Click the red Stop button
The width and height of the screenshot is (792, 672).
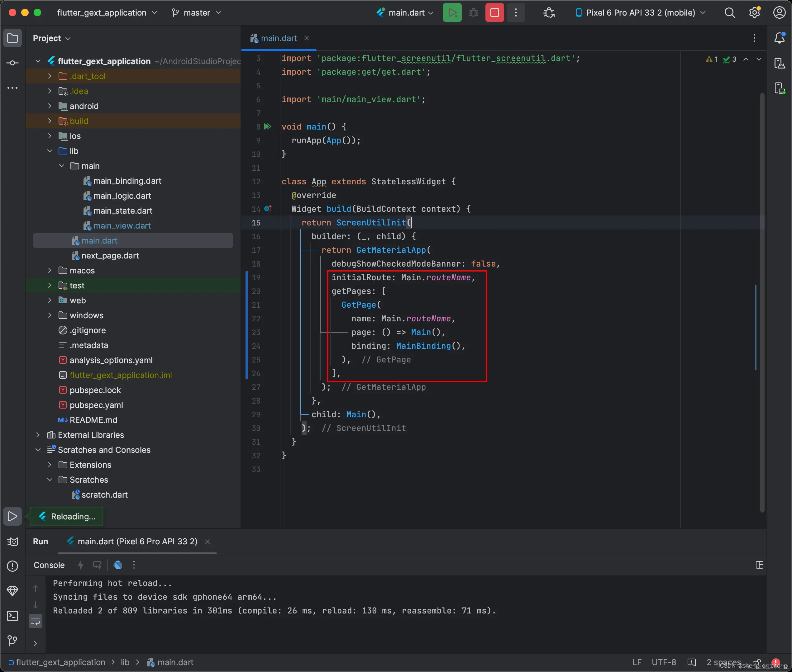494,12
